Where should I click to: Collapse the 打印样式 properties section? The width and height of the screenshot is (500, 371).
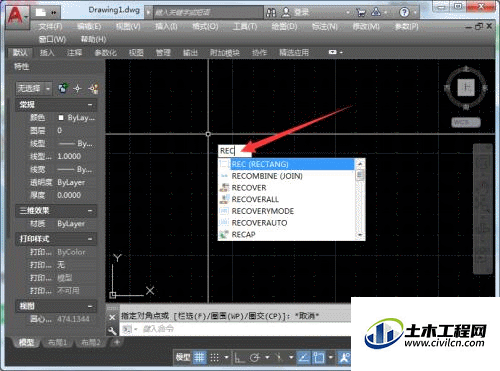tap(90, 239)
